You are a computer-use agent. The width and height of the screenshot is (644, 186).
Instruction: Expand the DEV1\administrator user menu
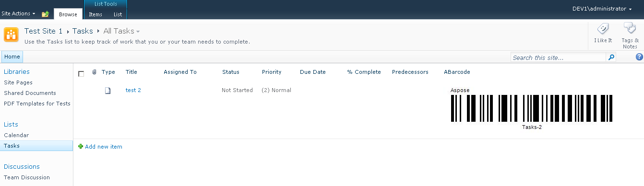pyautogui.click(x=602, y=9)
